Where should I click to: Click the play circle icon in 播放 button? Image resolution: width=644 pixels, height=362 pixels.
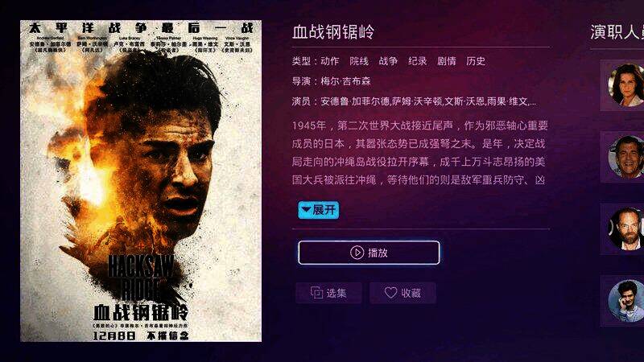(357, 253)
